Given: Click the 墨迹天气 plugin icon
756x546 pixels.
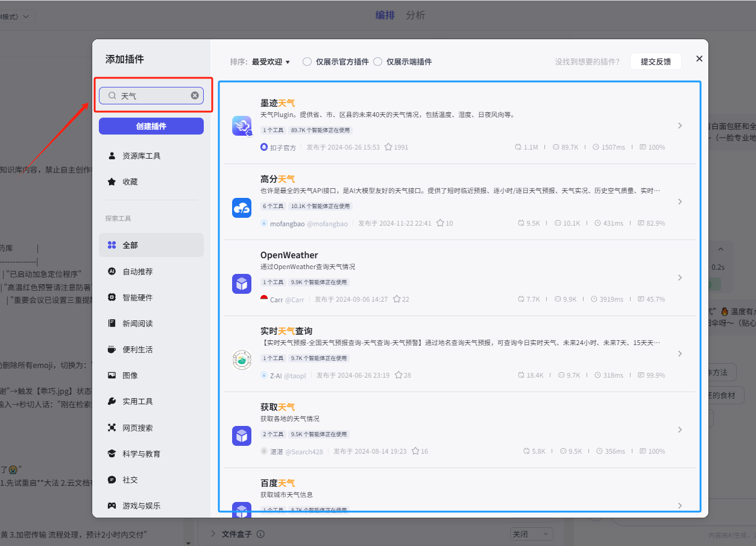Looking at the screenshot, I should coord(242,125).
